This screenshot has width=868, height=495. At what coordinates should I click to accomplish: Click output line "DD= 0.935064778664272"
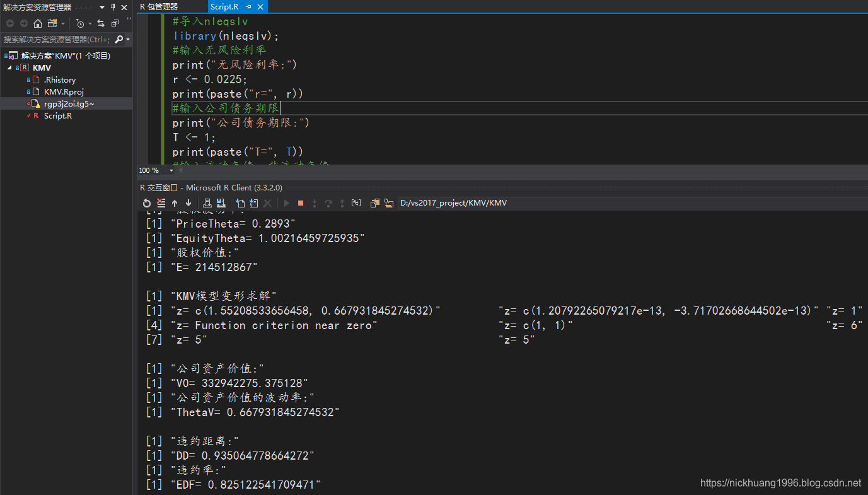[x=243, y=456]
